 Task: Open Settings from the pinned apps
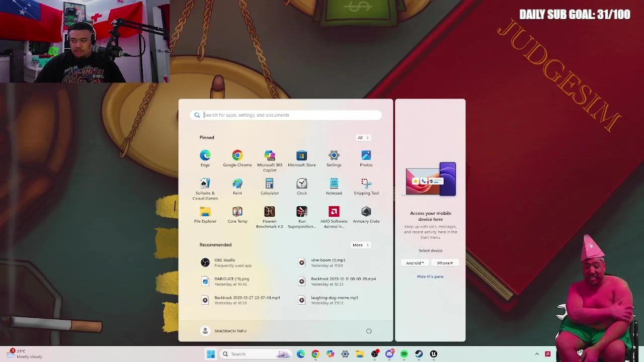(x=334, y=158)
